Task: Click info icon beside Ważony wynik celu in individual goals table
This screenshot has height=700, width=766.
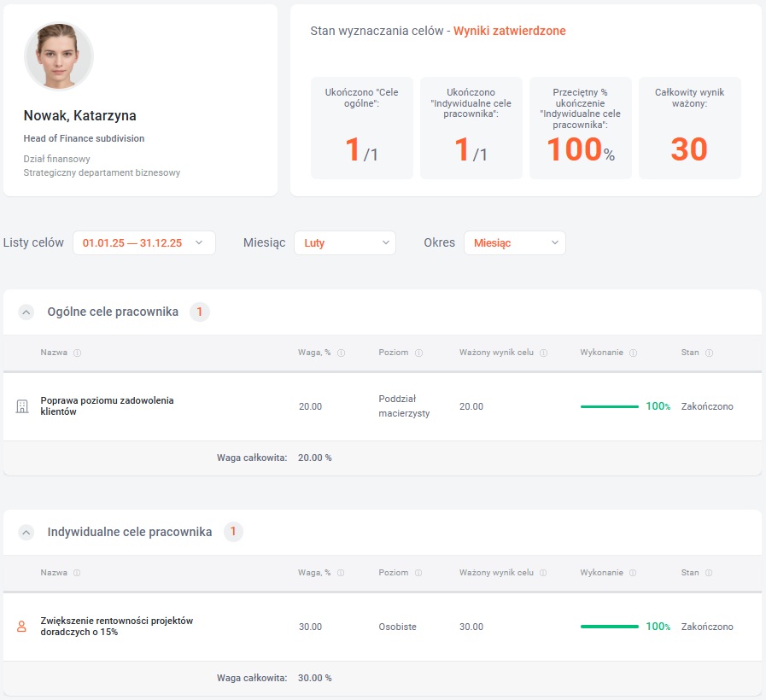Action: (543, 574)
